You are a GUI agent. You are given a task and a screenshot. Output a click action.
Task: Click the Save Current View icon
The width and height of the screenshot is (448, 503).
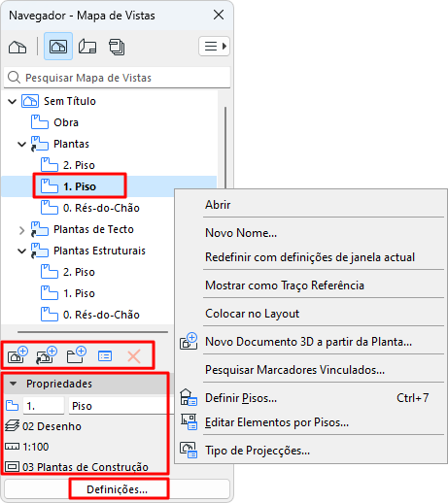[x=17, y=355]
